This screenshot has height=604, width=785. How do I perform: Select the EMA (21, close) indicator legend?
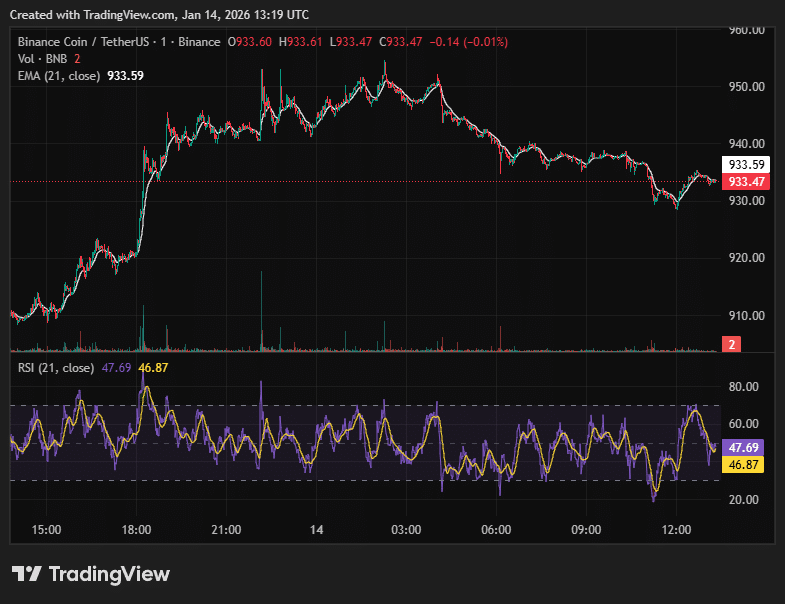click(x=59, y=76)
